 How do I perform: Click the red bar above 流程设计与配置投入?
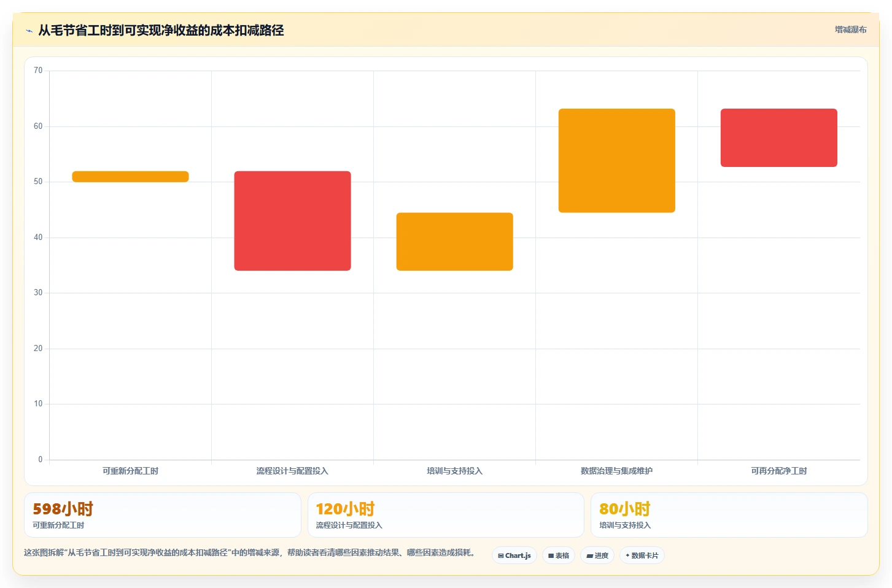[x=292, y=221]
